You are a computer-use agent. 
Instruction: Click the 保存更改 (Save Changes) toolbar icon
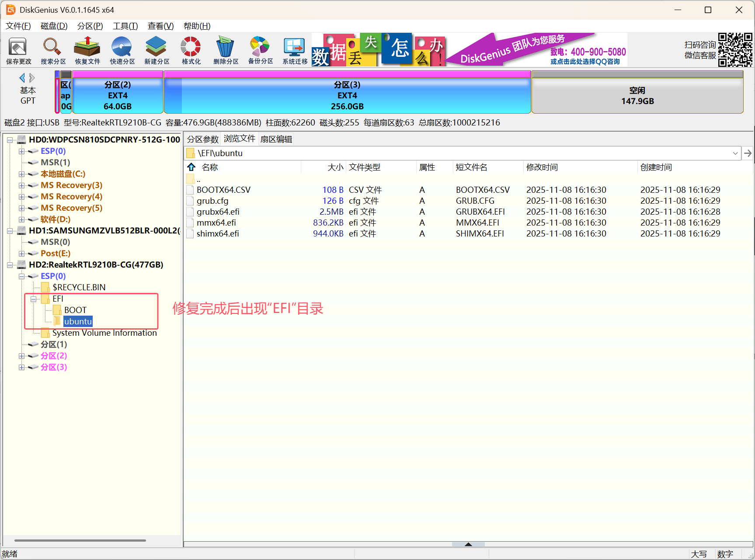[18, 50]
